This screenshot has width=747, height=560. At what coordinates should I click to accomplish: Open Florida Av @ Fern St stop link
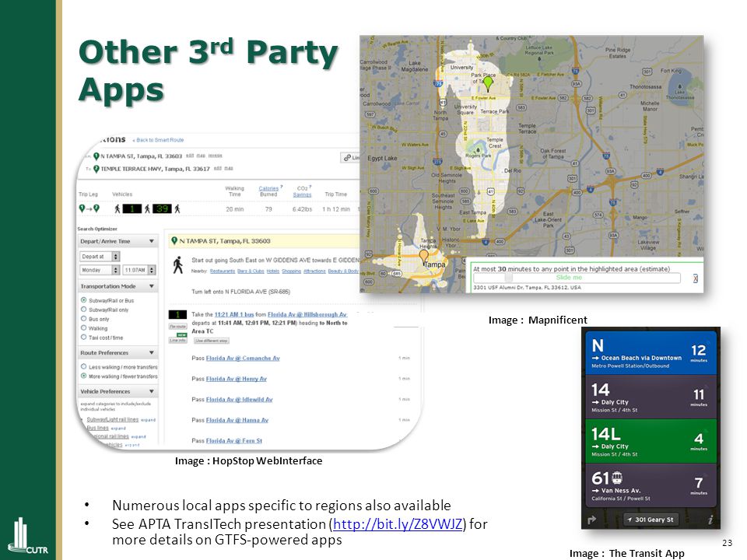click(234, 441)
